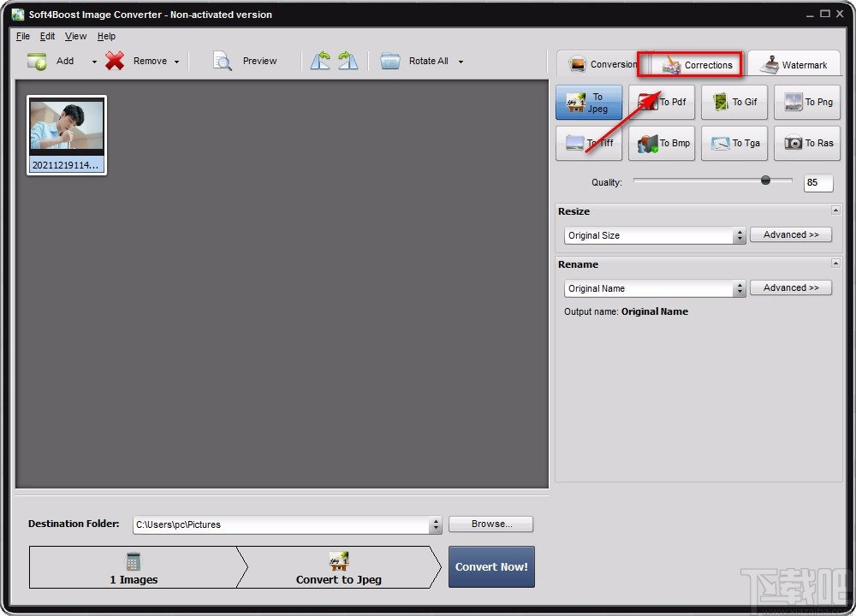Open the Watermark tab
Viewport: 856px width, 616px height.
click(795, 64)
